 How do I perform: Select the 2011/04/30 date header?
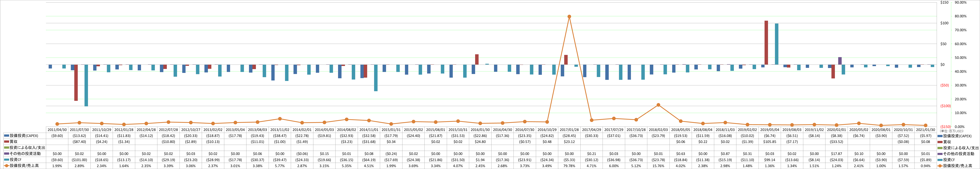pos(57,130)
